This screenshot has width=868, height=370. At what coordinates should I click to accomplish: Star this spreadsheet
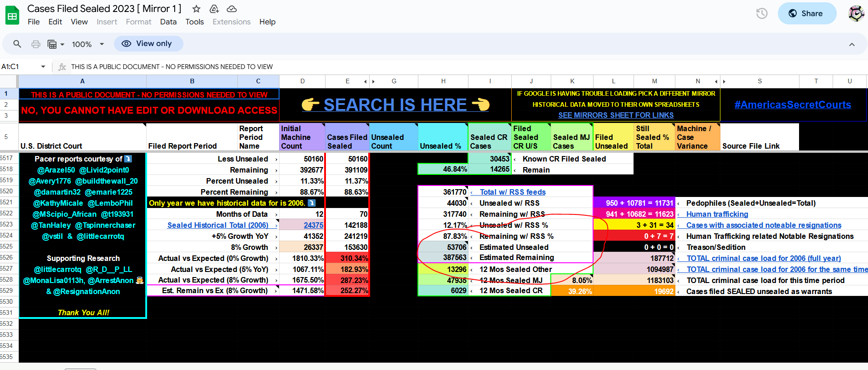pyautogui.click(x=196, y=9)
